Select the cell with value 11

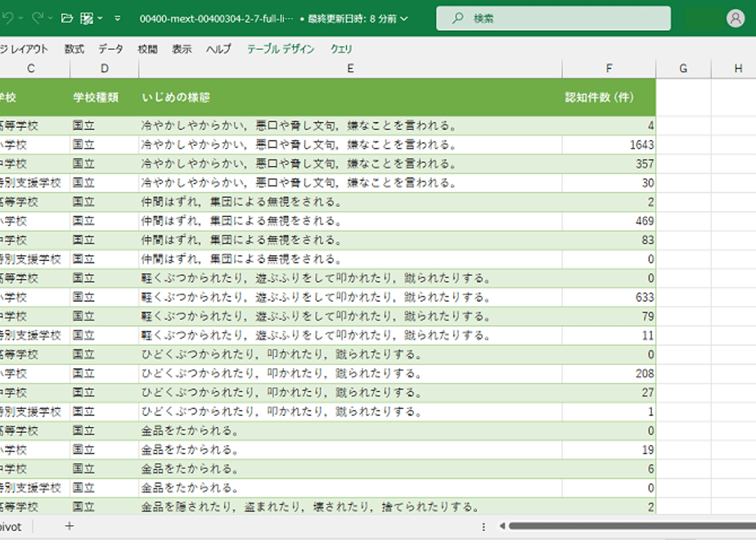click(x=609, y=335)
